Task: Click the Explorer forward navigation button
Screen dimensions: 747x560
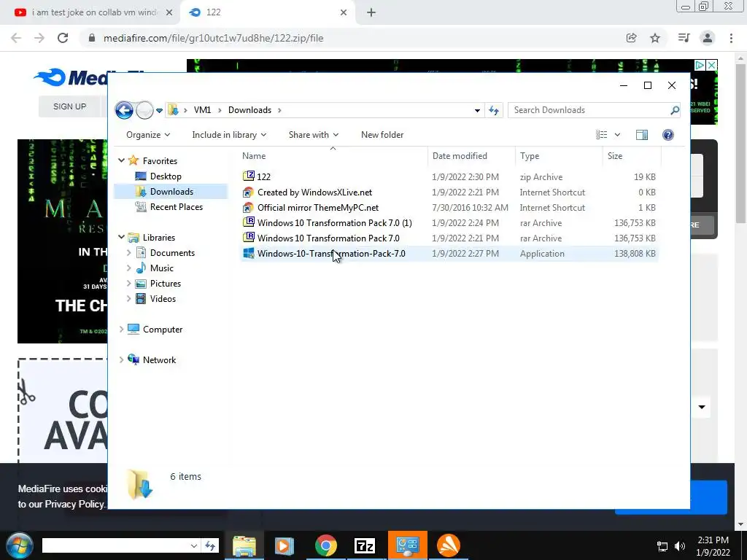Action: coord(144,111)
